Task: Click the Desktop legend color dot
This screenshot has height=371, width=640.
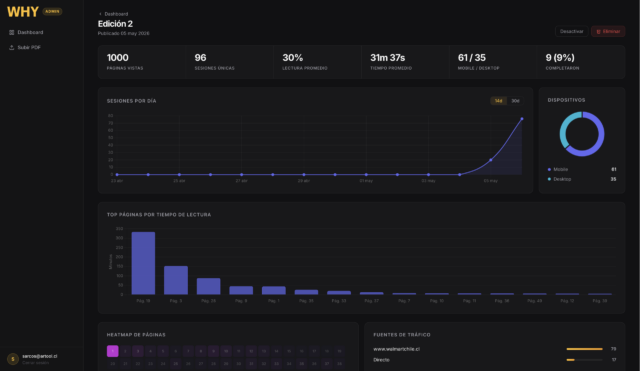Action: [x=549, y=179]
